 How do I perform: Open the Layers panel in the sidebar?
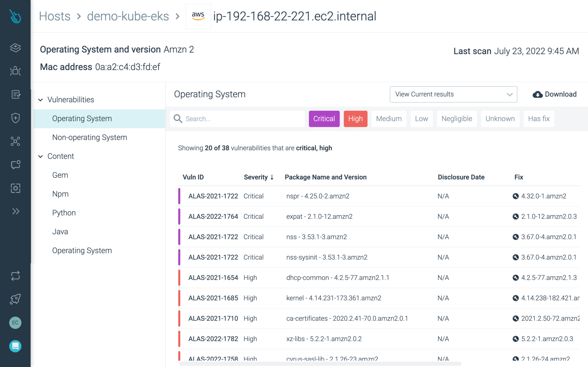[15, 48]
